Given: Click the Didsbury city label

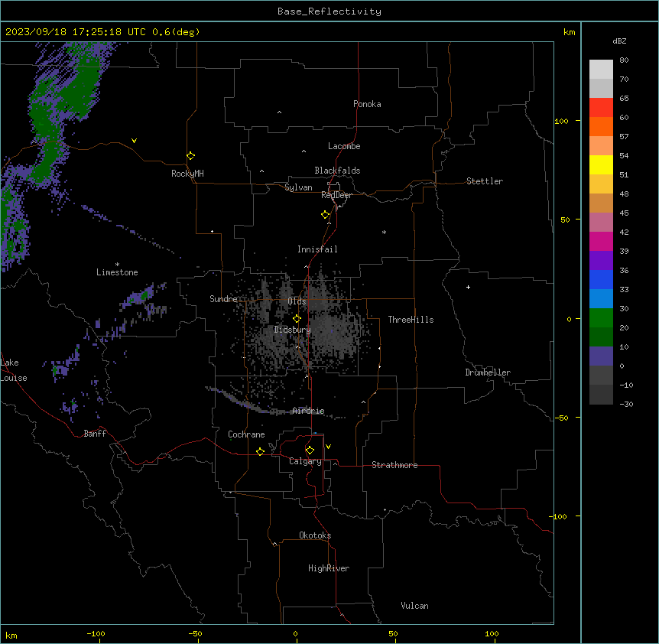Looking at the screenshot, I should (293, 330).
